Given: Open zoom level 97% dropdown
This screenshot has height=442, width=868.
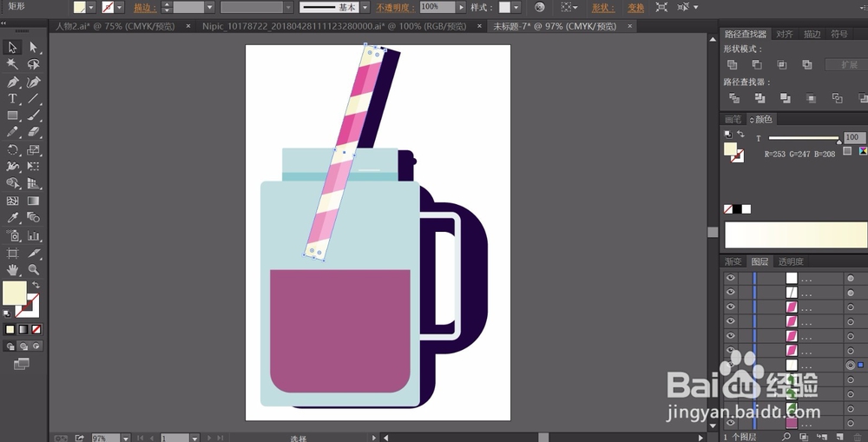Looking at the screenshot, I should click(126, 439).
